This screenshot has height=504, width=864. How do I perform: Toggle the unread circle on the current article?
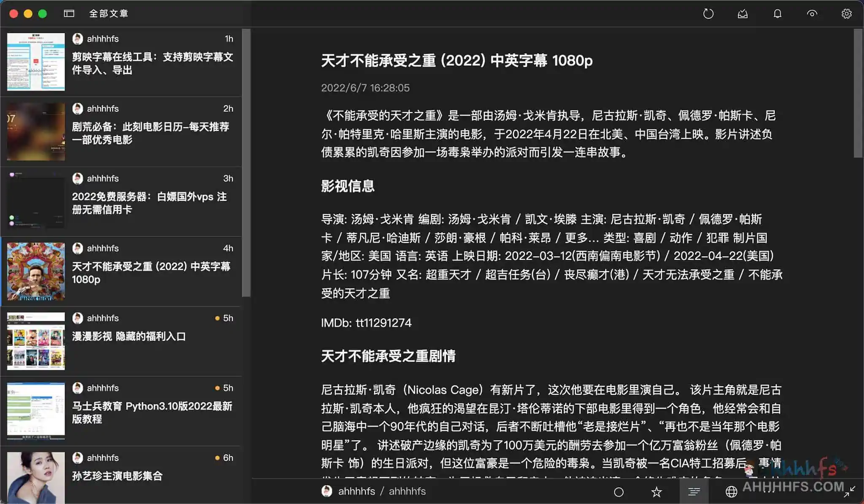coord(619,491)
